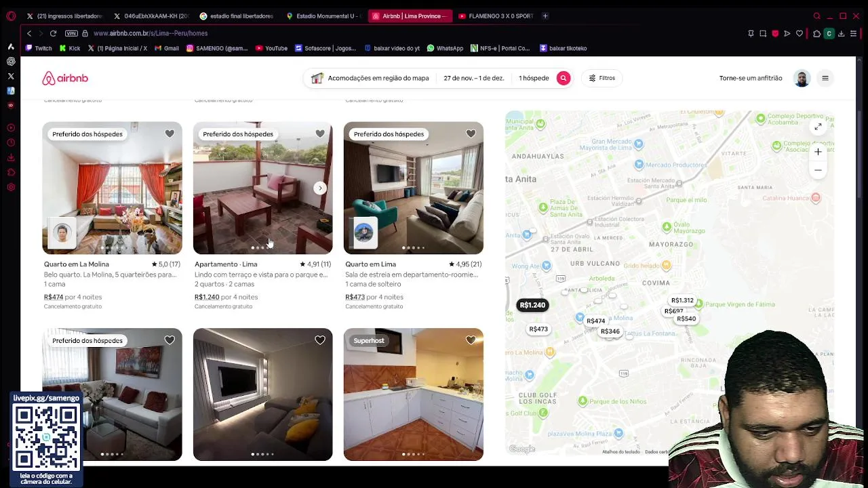
Task: Open the WhatsApp bookmark
Action: [445, 48]
